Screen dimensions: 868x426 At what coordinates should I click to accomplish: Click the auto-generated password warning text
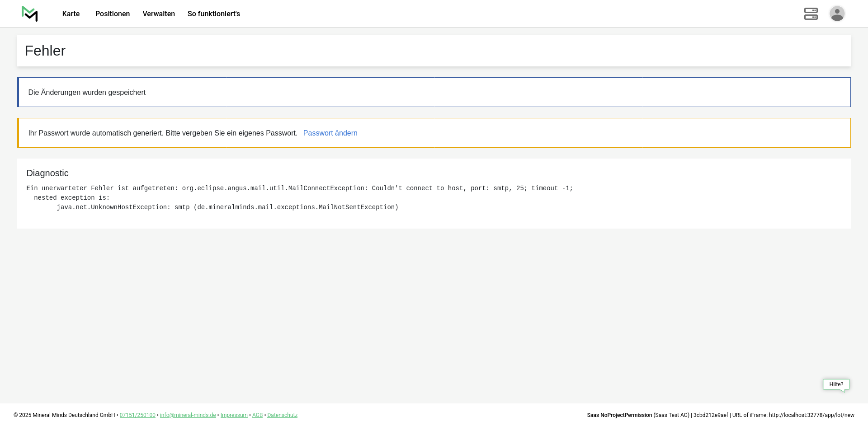163,133
